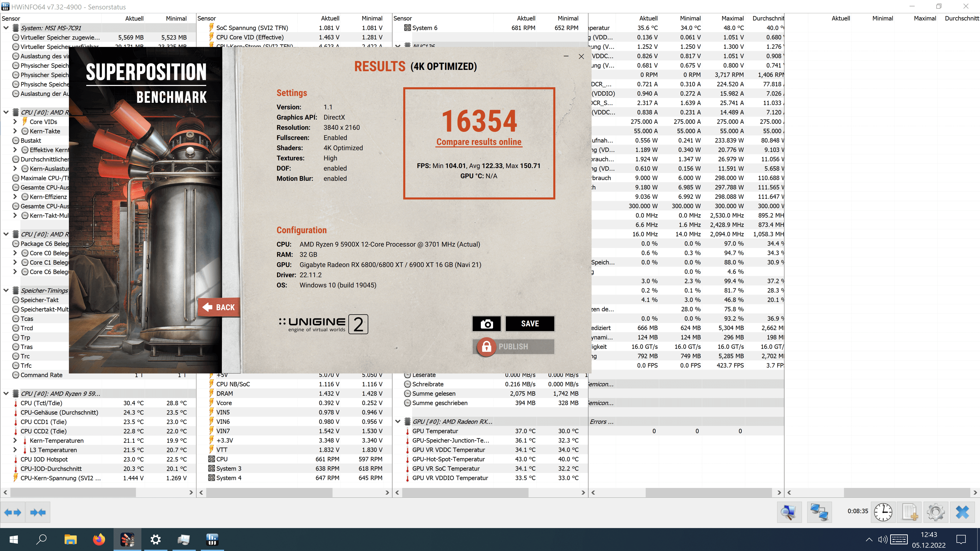This screenshot has height=551, width=980.
Task: Open Windows Start menu
Action: (14, 539)
